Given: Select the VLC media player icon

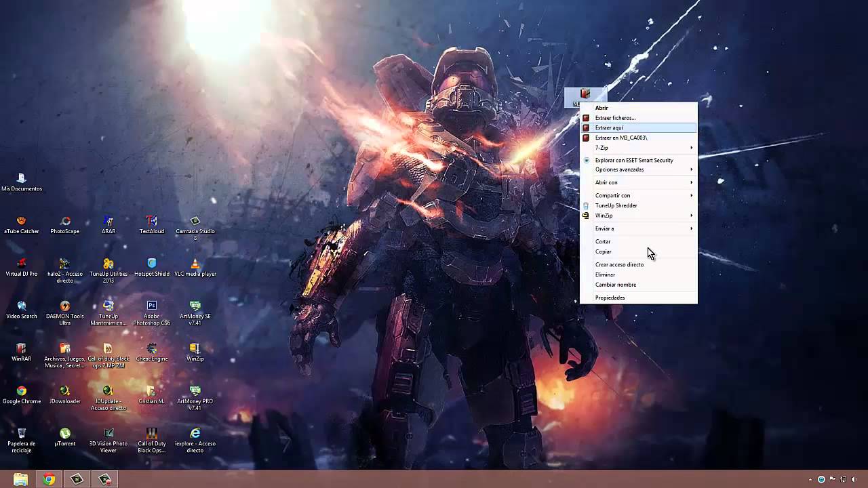Looking at the screenshot, I should pyautogui.click(x=195, y=267).
